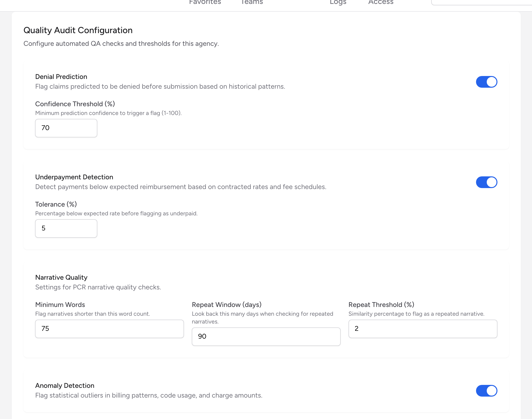Viewport: 532px width, 419px height.
Task: Click the Underpayment Detection title
Action: click(74, 177)
